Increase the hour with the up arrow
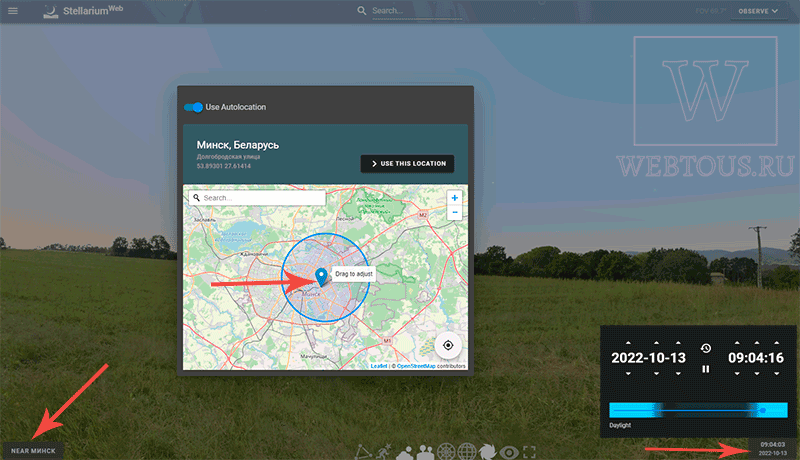The height and width of the screenshot is (460, 800). [737, 343]
